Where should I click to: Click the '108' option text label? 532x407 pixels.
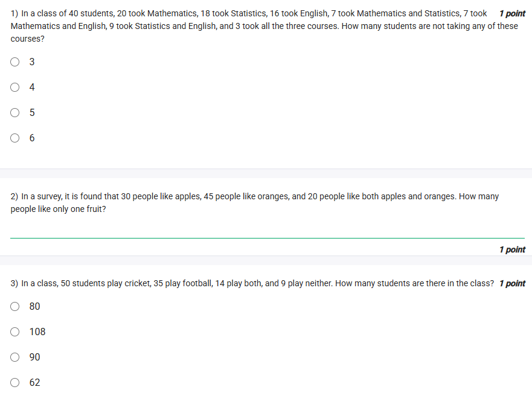[37, 332]
